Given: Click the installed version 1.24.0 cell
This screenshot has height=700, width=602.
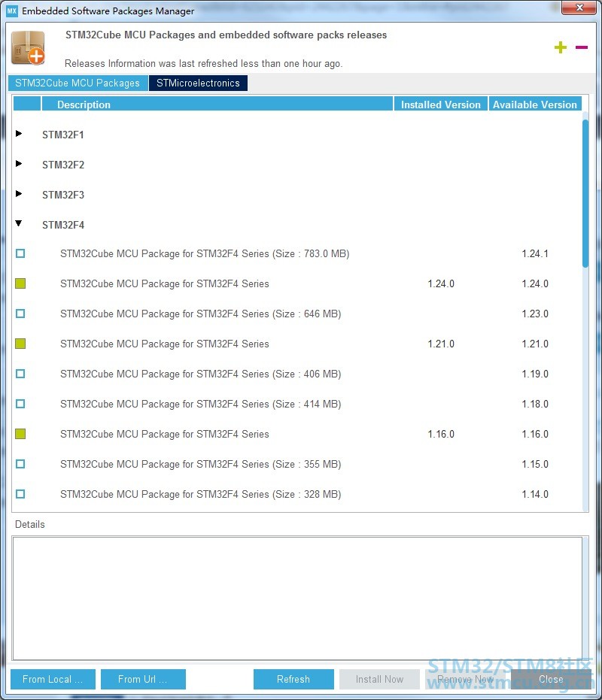Looking at the screenshot, I should pos(441,283).
